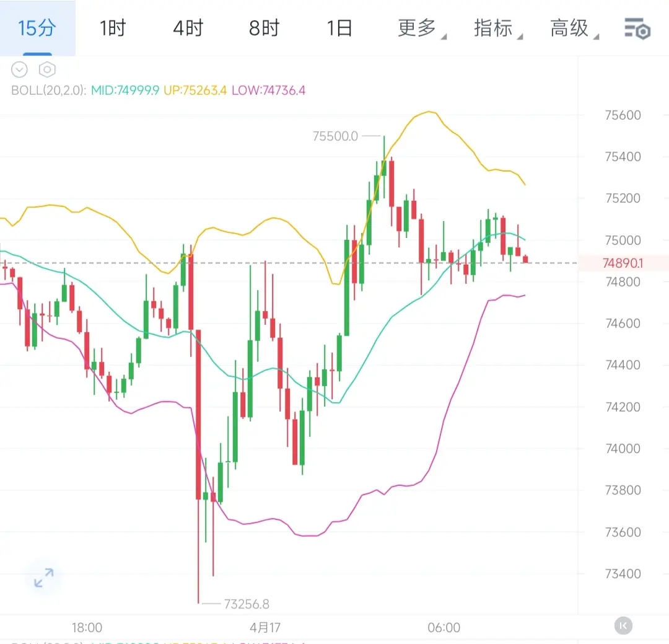Open the 高级 advanced dropdown
The image size is (669, 644).
(574, 28)
